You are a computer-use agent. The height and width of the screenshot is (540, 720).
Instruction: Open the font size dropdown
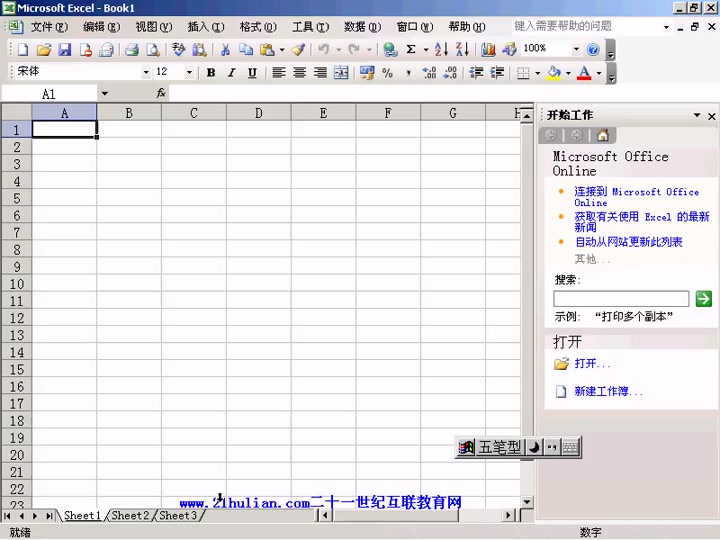(189, 72)
